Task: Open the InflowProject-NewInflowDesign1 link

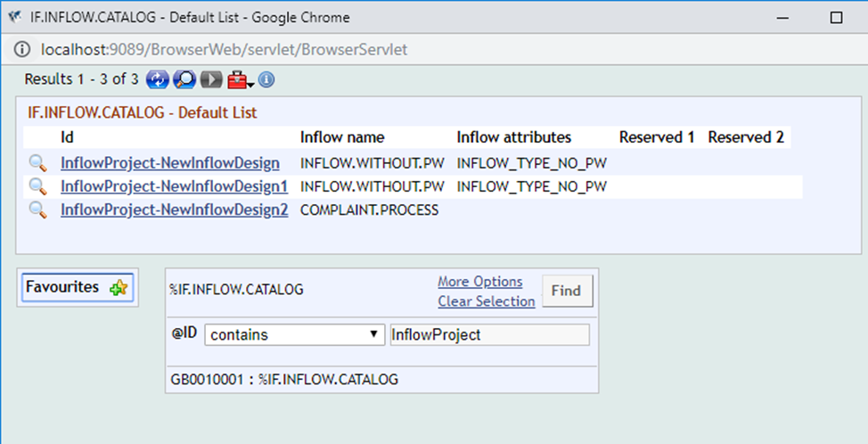Action: pyautogui.click(x=174, y=186)
